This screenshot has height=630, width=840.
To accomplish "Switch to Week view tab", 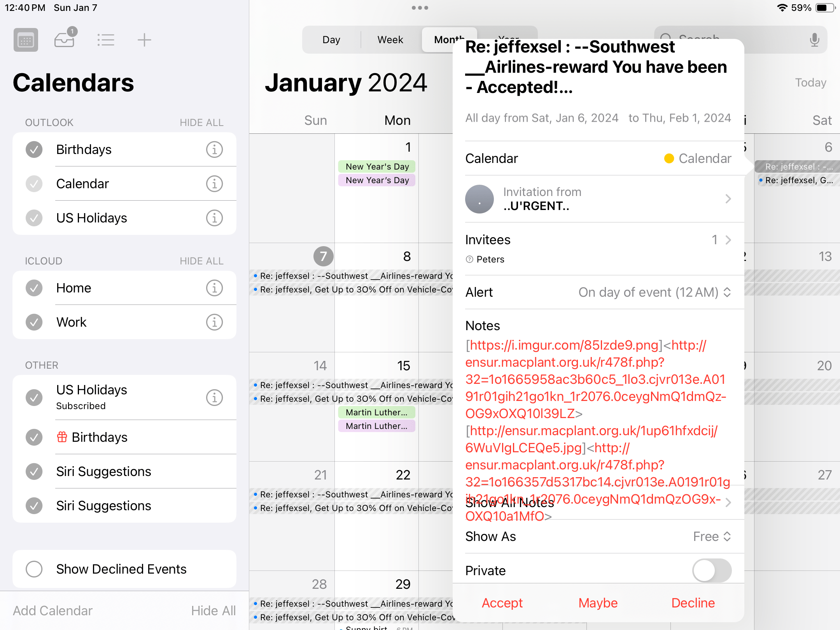I will (390, 40).
